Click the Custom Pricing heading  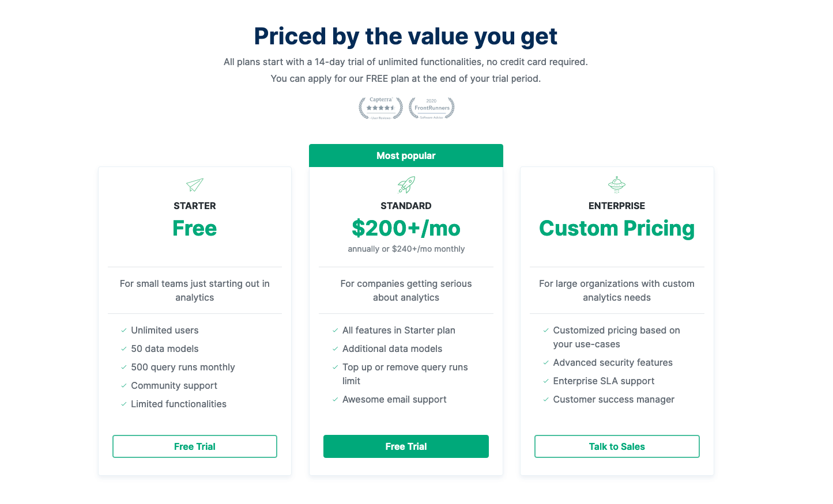(x=617, y=229)
